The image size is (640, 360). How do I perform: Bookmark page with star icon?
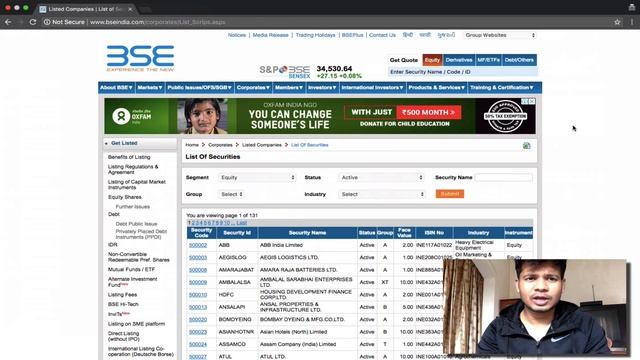click(617, 22)
